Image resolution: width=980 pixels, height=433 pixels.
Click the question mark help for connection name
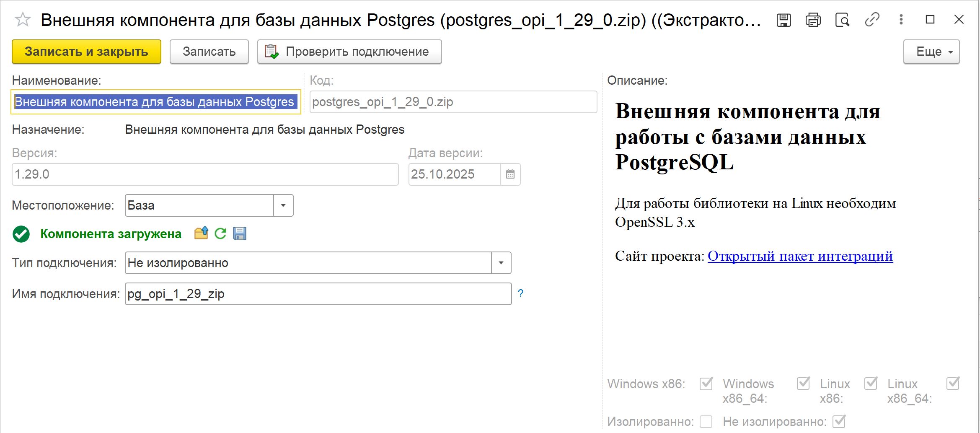[520, 293]
